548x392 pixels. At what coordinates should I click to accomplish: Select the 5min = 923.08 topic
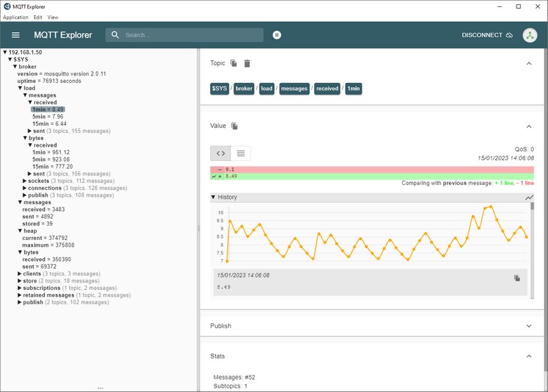pyautogui.click(x=51, y=160)
